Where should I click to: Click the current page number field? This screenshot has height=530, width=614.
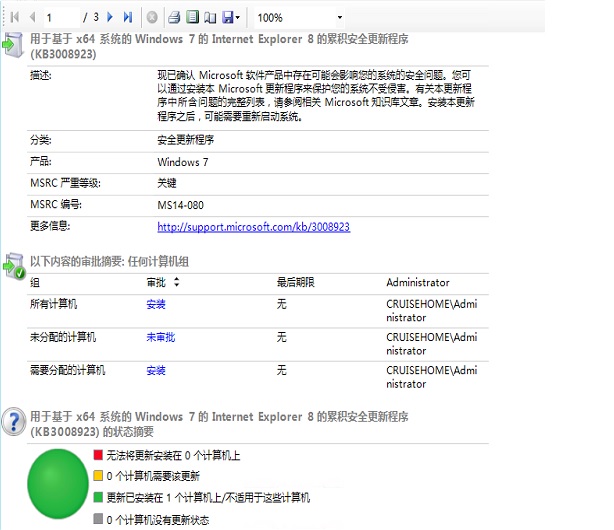(61, 18)
